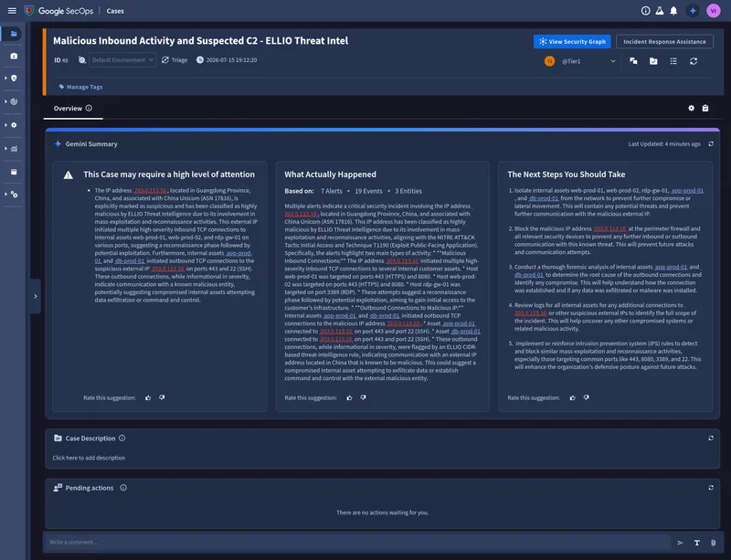
Task: Click the Google SecOps shield logo
Action: (29, 11)
